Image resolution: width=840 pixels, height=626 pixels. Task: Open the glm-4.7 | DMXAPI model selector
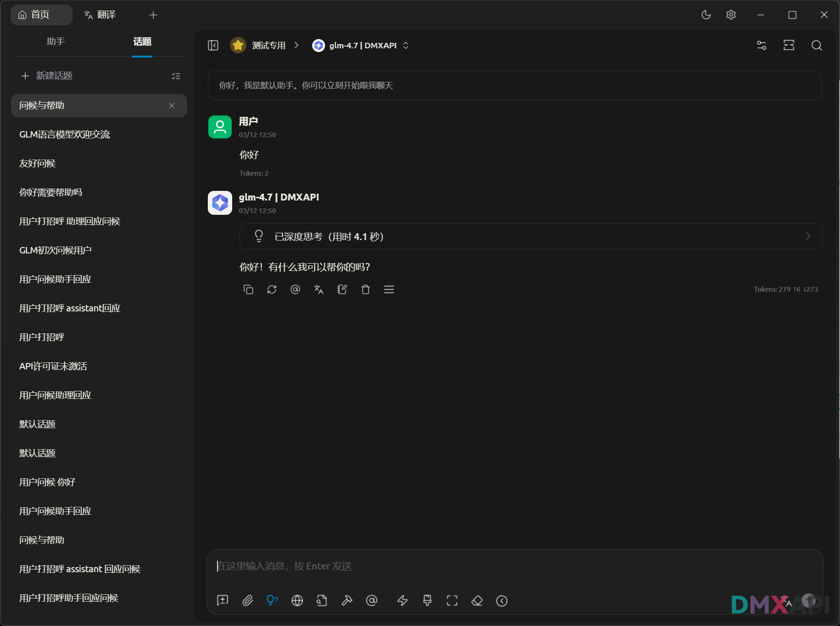(362, 45)
